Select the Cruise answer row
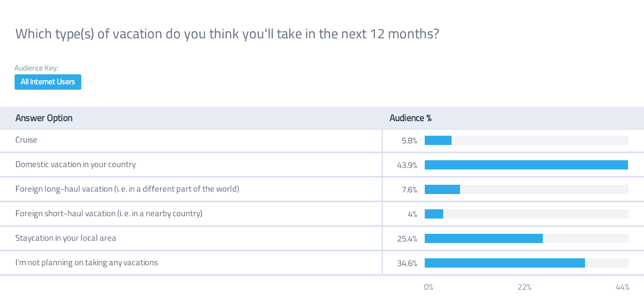This screenshot has width=644, height=299. tap(322, 140)
